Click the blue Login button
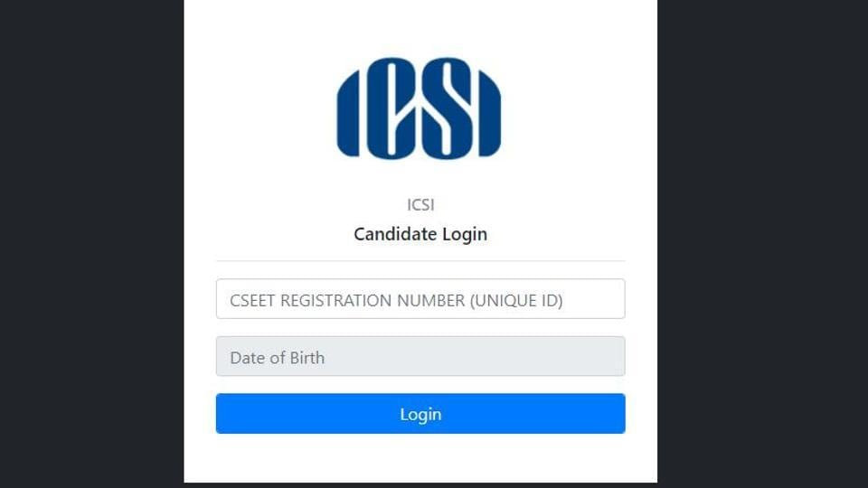868x488 pixels. click(x=420, y=414)
